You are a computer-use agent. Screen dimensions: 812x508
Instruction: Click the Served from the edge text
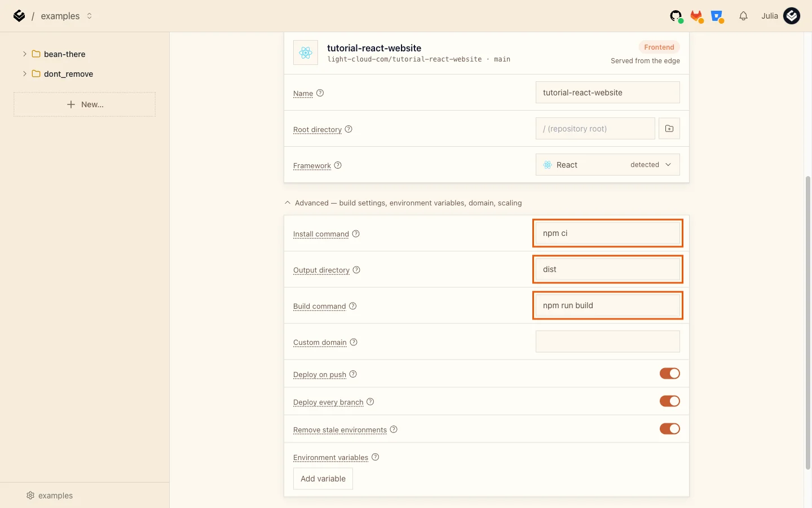pyautogui.click(x=645, y=61)
